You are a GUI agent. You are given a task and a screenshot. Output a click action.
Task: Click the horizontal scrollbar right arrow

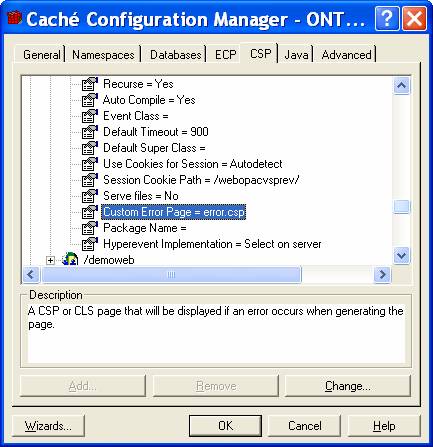click(x=382, y=275)
